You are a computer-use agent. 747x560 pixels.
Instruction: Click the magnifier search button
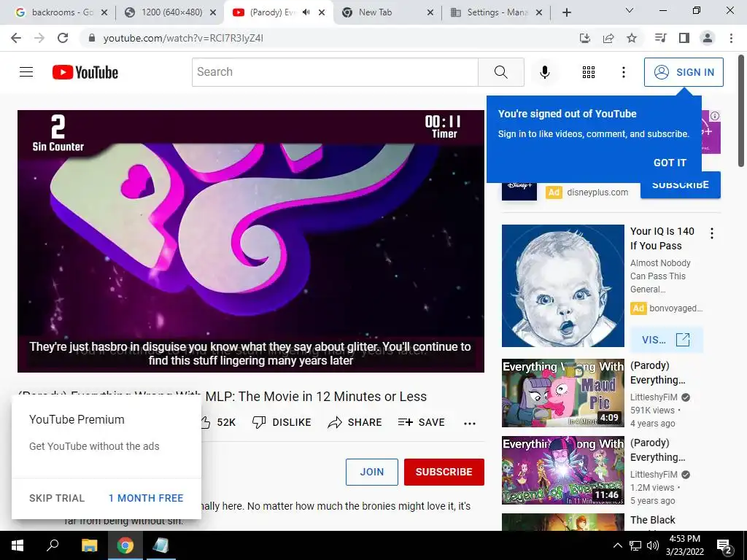(500, 72)
